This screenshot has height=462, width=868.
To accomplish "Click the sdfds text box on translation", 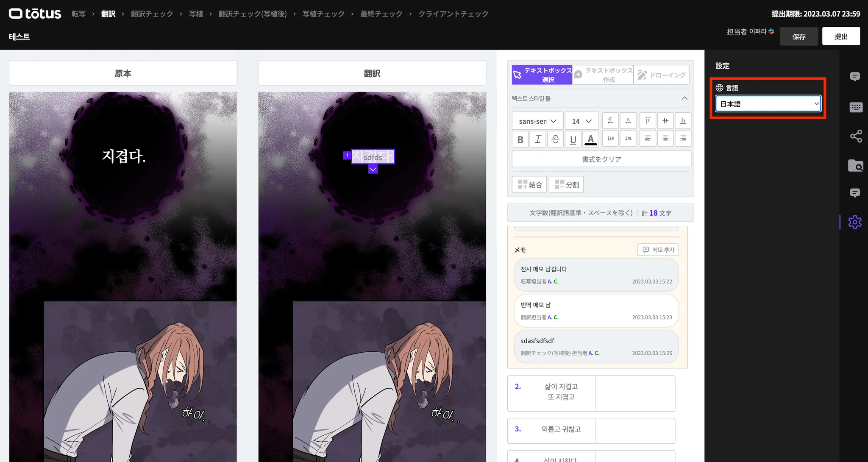I will coord(373,157).
